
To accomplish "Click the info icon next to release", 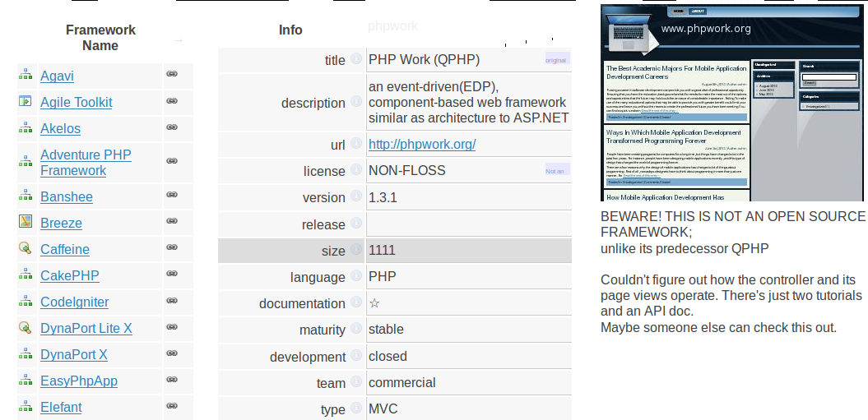I will tap(356, 223).
